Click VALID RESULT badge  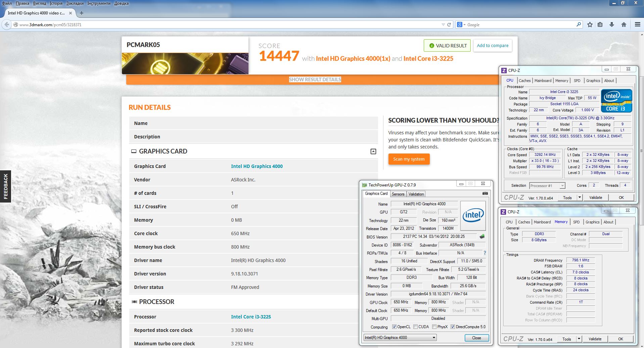[x=448, y=46]
